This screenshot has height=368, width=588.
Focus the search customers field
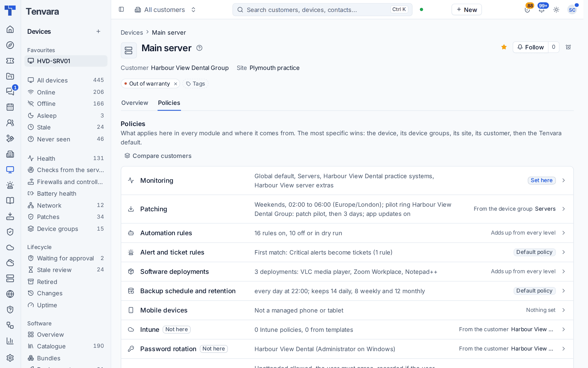(322, 10)
